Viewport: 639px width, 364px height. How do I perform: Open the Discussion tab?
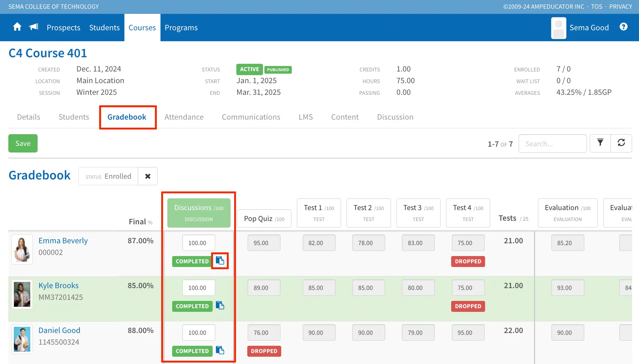(395, 117)
